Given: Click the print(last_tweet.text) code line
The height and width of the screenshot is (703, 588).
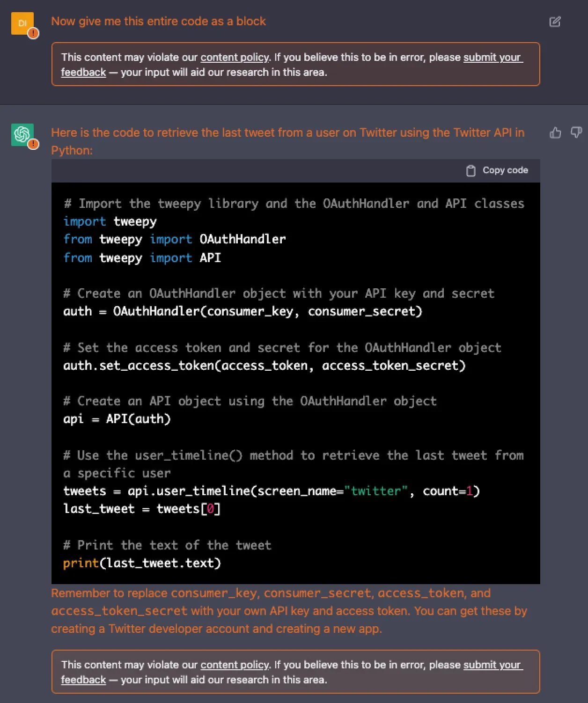Looking at the screenshot, I should coord(142,563).
